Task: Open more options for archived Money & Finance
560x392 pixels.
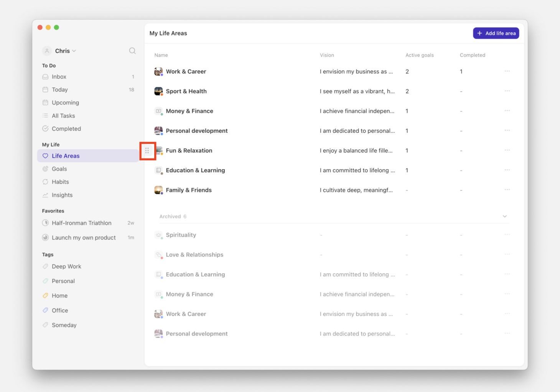Action: [x=507, y=294]
